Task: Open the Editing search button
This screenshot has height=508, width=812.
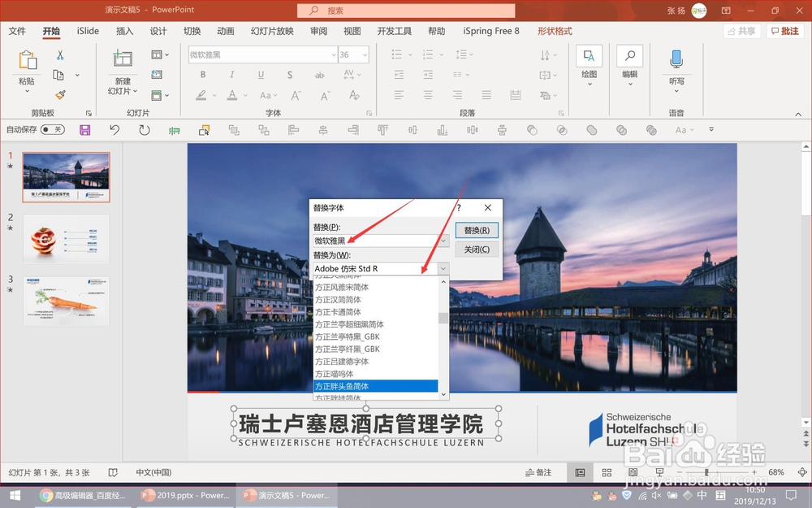Action: [630, 67]
